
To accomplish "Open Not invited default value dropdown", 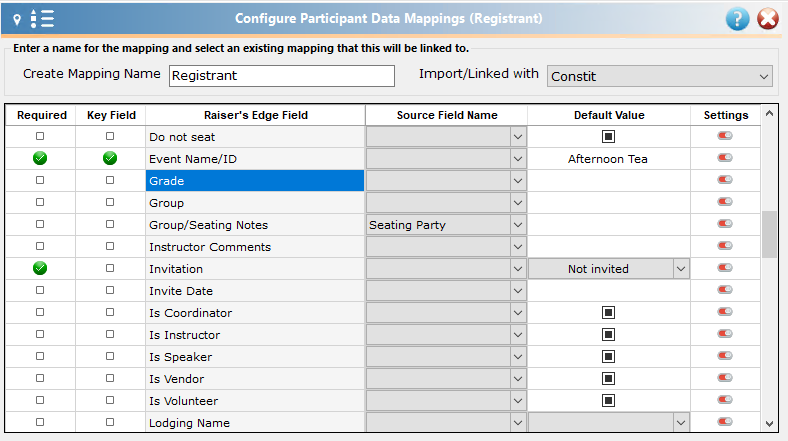I will click(680, 269).
